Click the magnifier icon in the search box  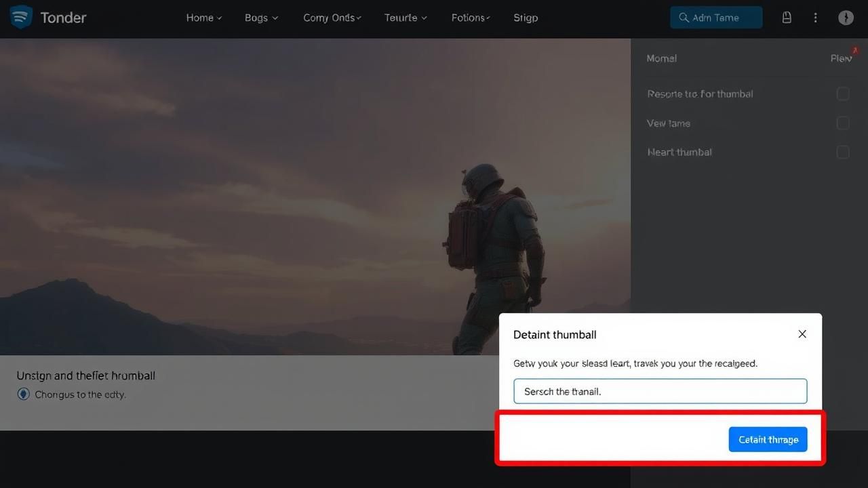684,18
